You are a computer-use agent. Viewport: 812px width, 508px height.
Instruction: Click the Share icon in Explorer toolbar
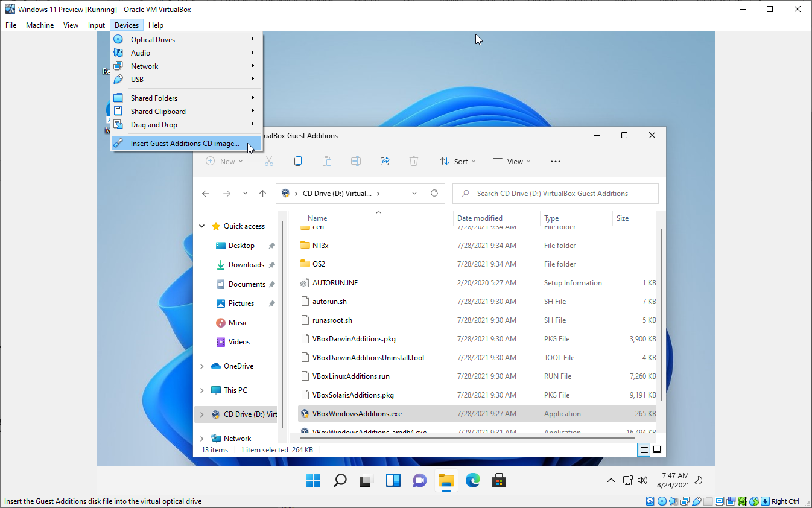385,161
